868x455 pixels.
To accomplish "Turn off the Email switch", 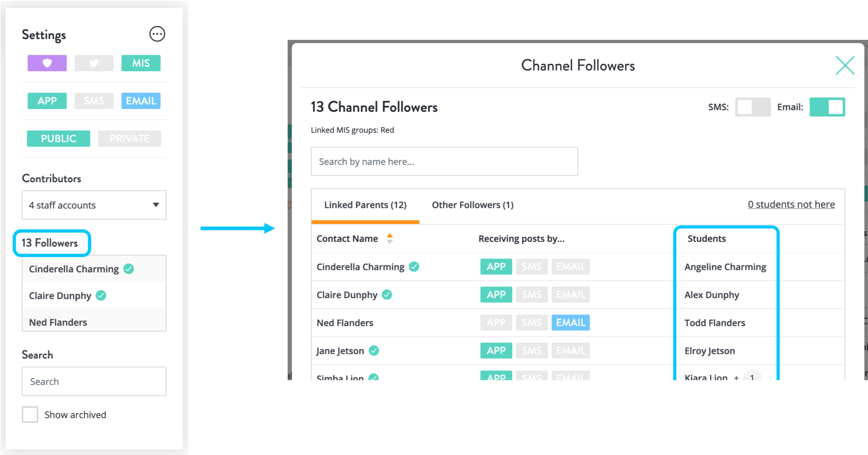I will point(827,107).
